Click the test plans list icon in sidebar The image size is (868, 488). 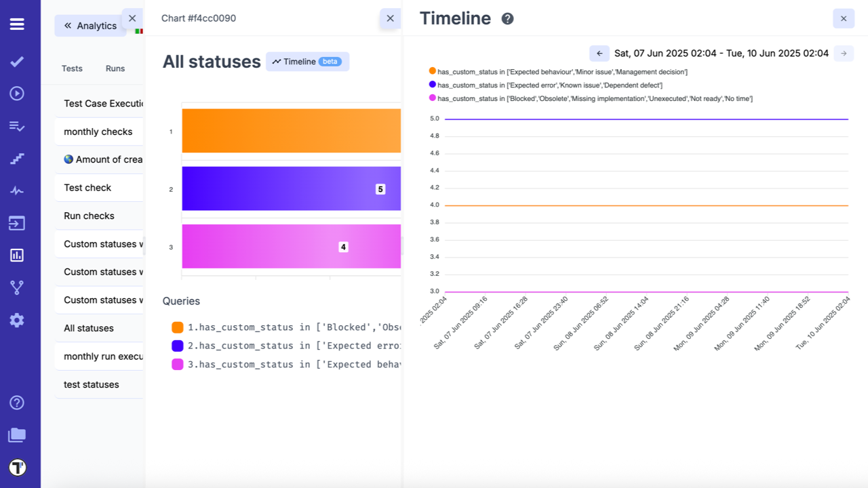pyautogui.click(x=18, y=125)
